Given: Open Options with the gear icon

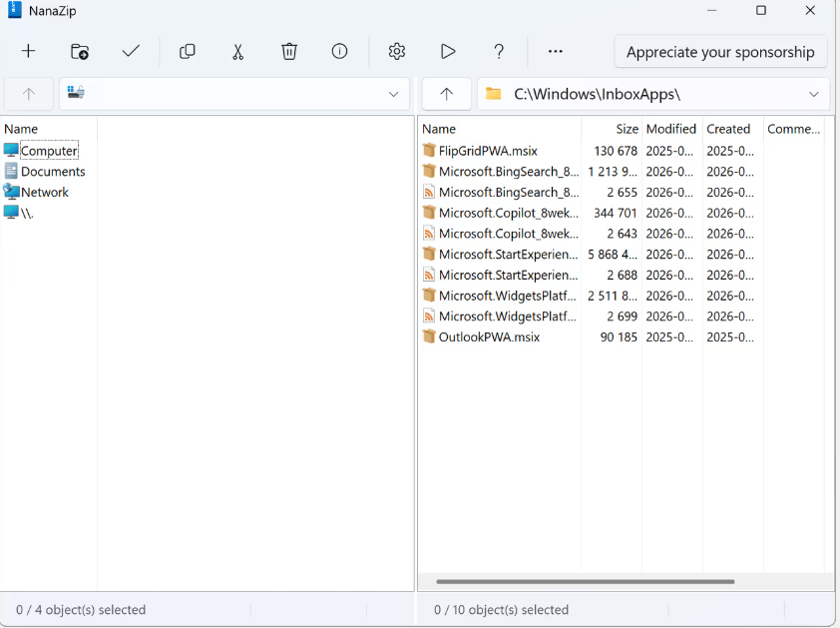Looking at the screenshot, I should pos(396,52).
